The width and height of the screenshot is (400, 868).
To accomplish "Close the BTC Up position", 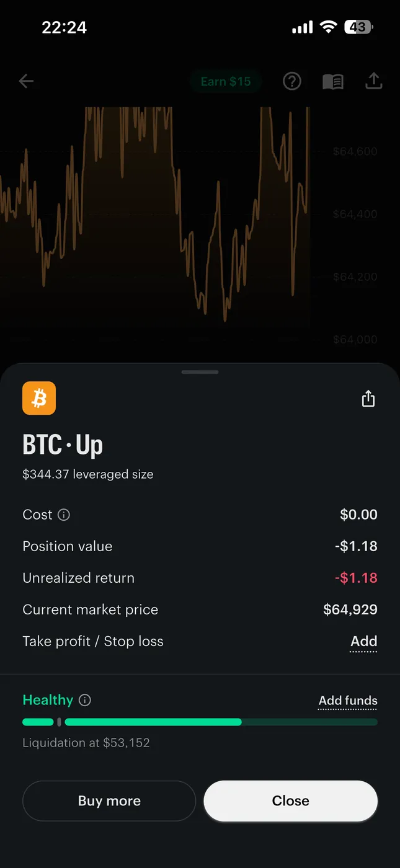I will (x=291, y=801).
